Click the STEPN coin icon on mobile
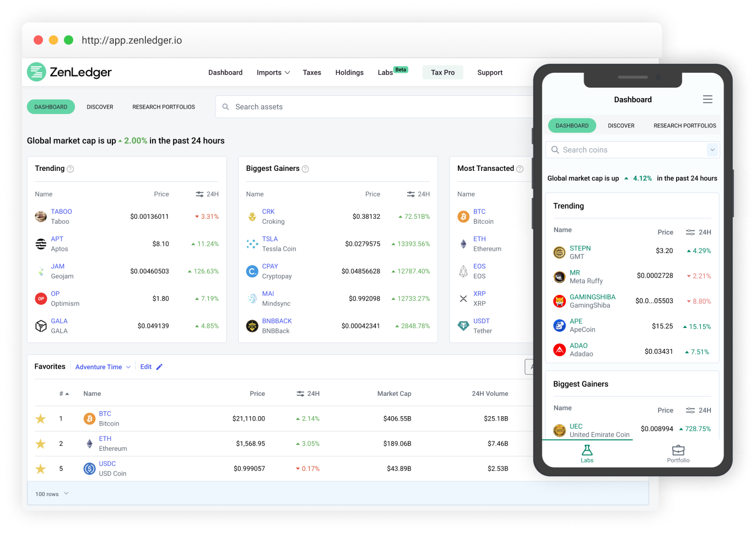 coord(559,252)
